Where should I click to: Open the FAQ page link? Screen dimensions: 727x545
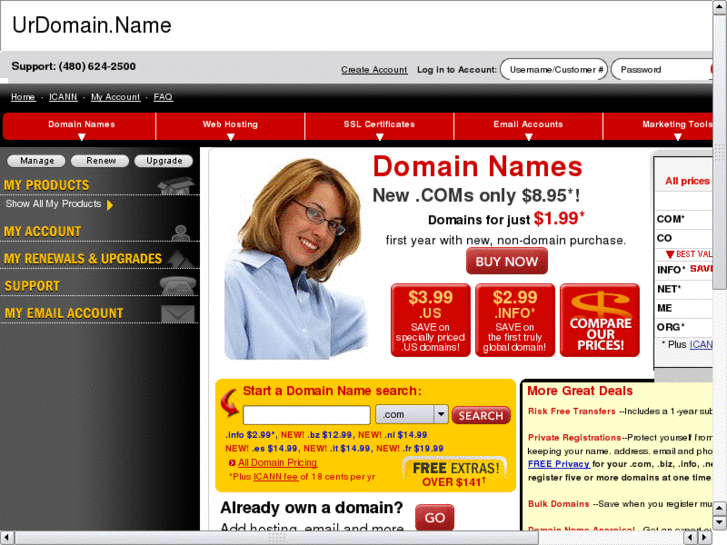(x=163, y=97)
